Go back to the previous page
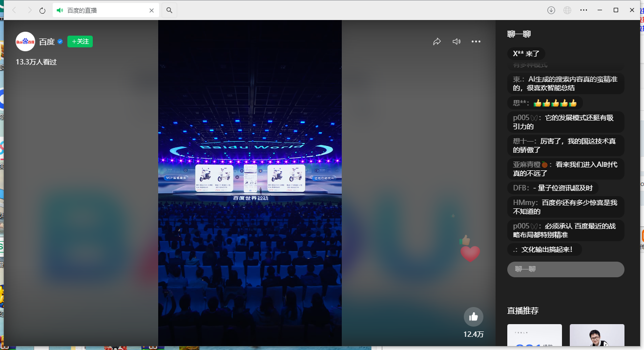Viewport: 644px width, 350px height. [14, 10]
